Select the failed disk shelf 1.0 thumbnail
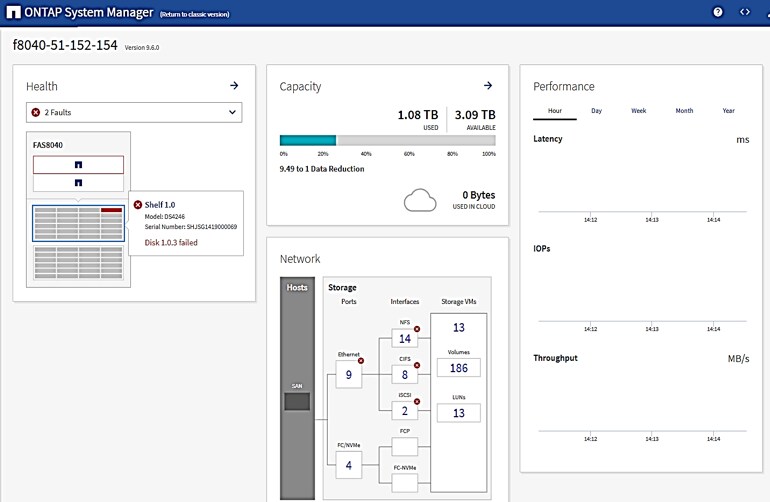Screen dimensions: 770x502 [77, 221]
